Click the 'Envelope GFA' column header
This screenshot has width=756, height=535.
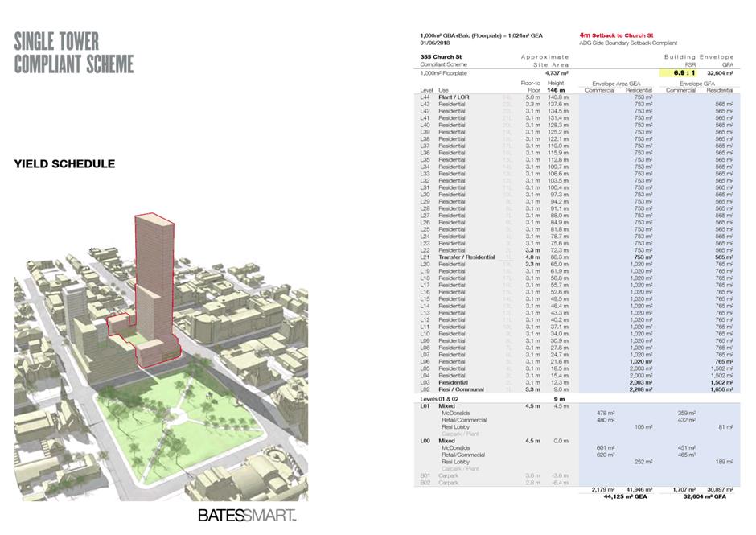[x=697, y=84]
